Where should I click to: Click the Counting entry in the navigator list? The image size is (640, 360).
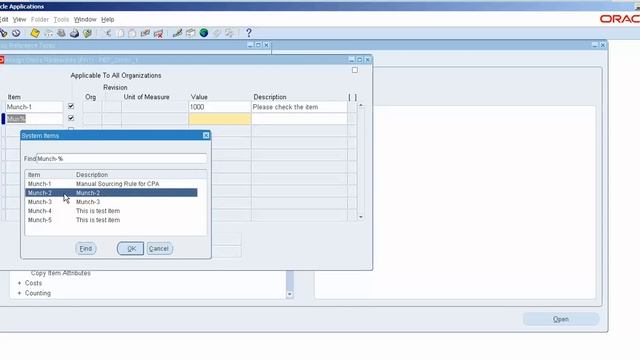(x=38, y=293)
